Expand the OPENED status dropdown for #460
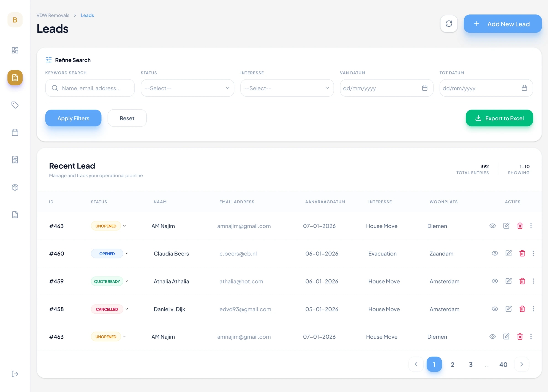The image size is (548, 392). point(127,253)
